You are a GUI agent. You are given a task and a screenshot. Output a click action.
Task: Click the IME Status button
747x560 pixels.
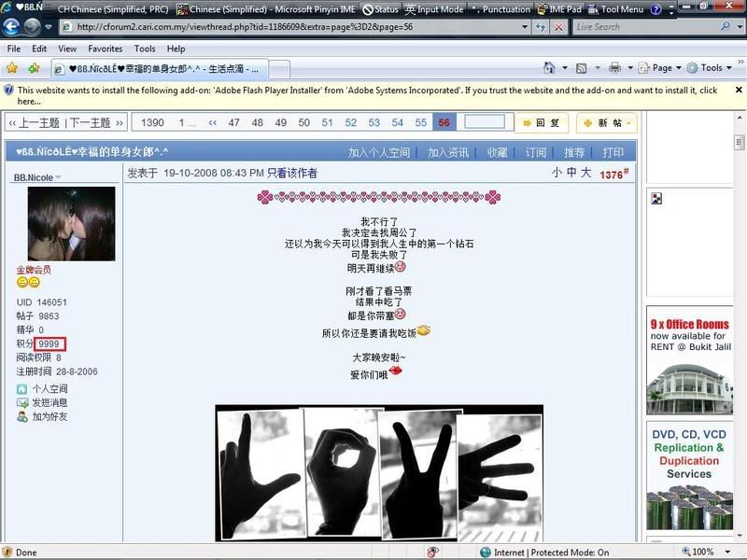(x=381, y=9)
